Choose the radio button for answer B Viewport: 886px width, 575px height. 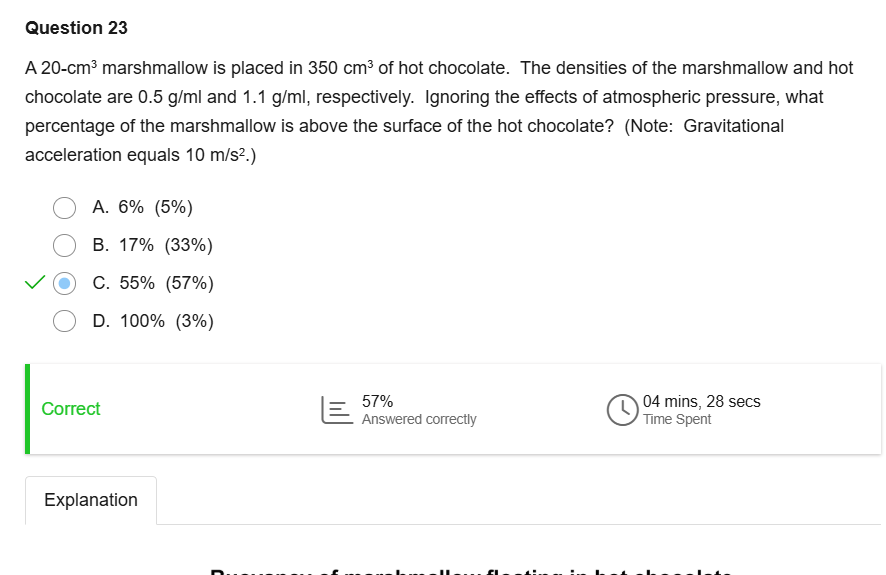click(x=65, y=245)
